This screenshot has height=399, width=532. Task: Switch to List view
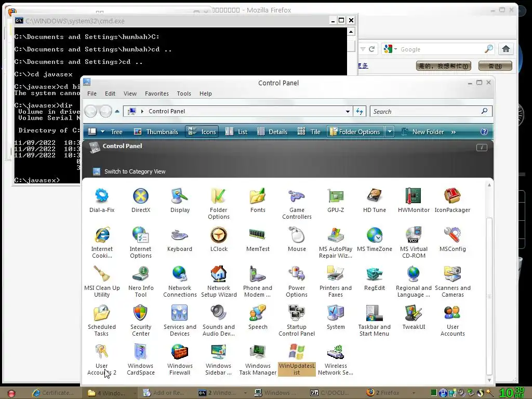pyautogui.click(x=236, y=131)
